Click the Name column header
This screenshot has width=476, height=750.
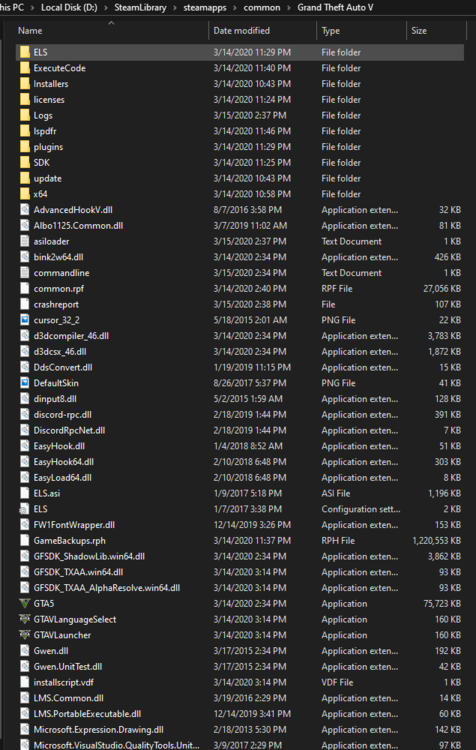tap(111, 31)
